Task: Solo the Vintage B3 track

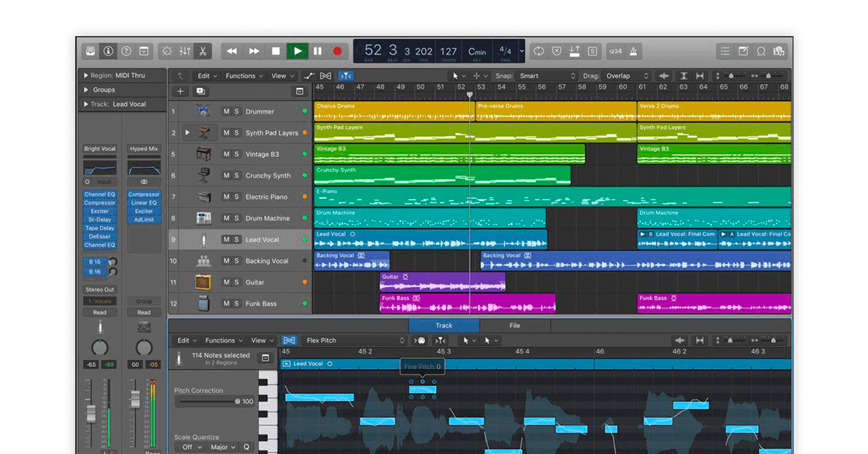Action: point(237,155)
